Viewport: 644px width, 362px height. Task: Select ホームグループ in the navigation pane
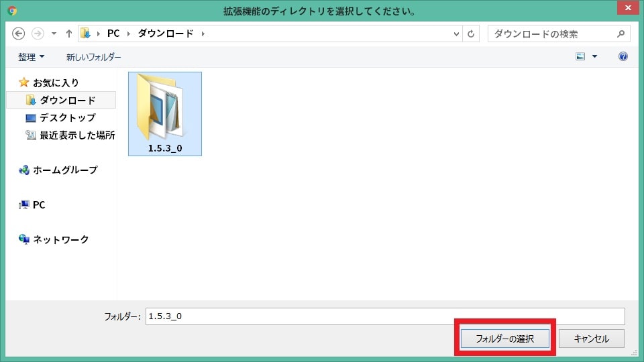click(65, 170)
